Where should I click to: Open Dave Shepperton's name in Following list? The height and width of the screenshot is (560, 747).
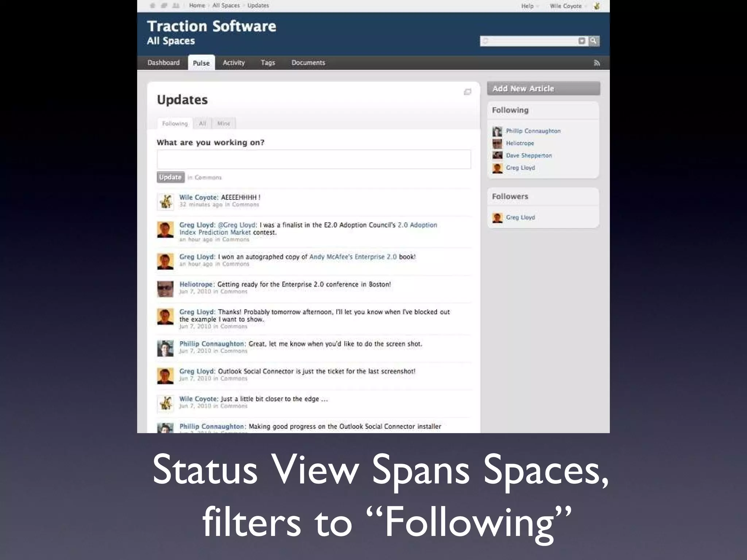point(529,155)
